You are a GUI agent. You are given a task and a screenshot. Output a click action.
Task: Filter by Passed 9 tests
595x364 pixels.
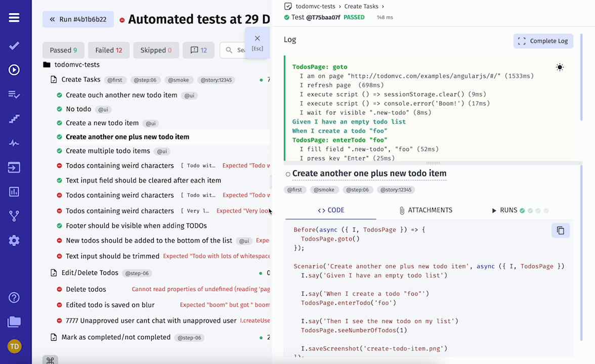coord(63,50)
